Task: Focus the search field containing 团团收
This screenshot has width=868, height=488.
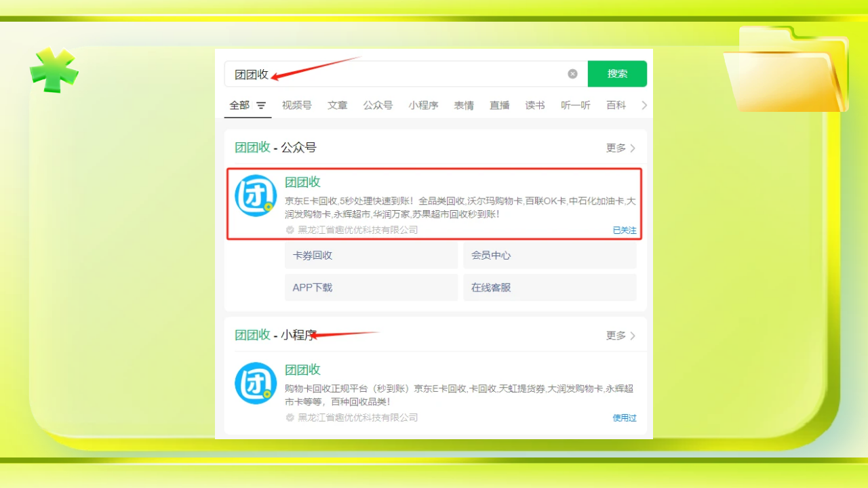Action: click(406, 74)
